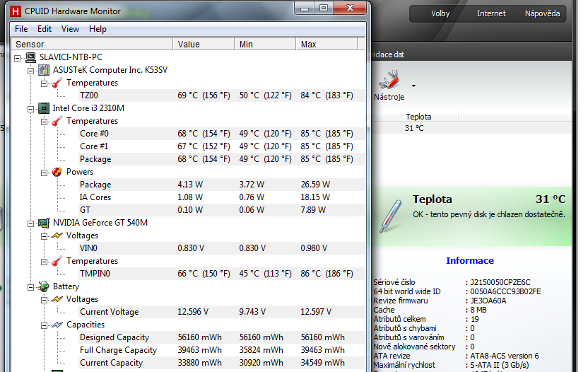Select the Current Voltage row
Image resolution: width=588 pixels, height=372 pixels.
click(x=221, y=312)
